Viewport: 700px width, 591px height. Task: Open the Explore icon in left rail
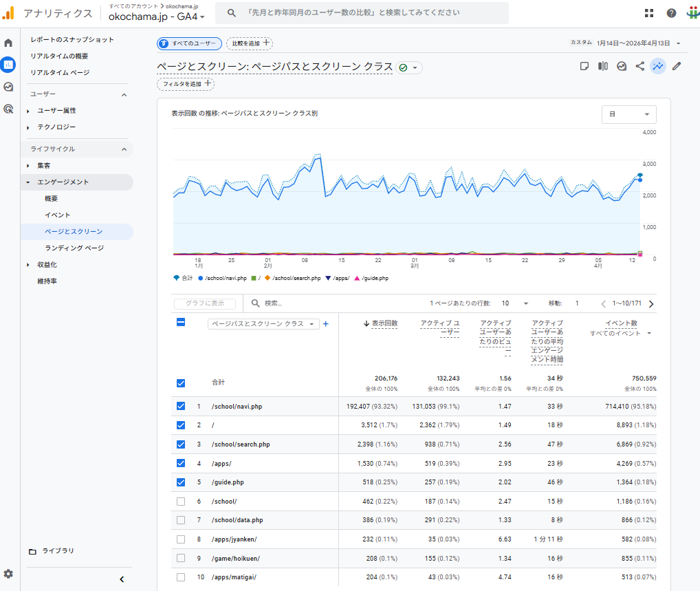[x=8, y=87]
